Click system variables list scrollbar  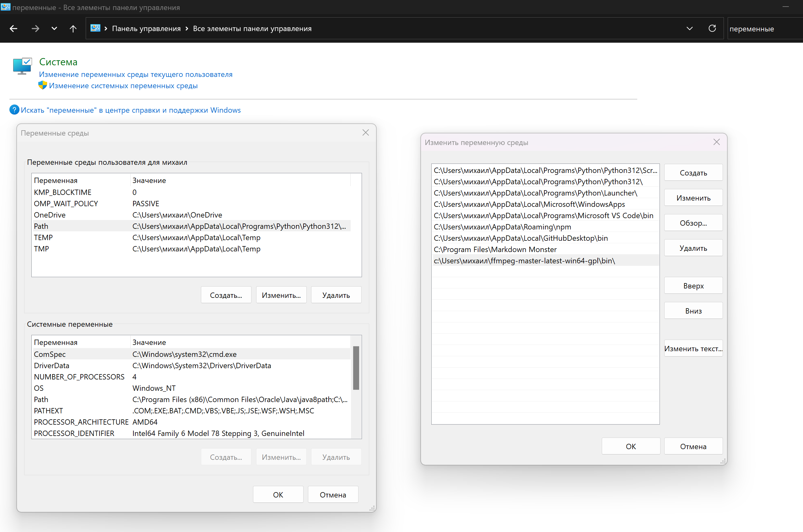[x=356, y=368]
